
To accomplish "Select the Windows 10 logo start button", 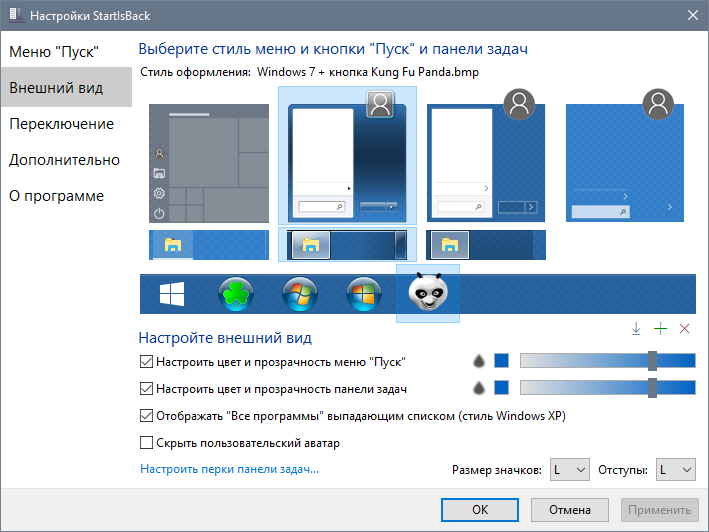I will point(173,294).
